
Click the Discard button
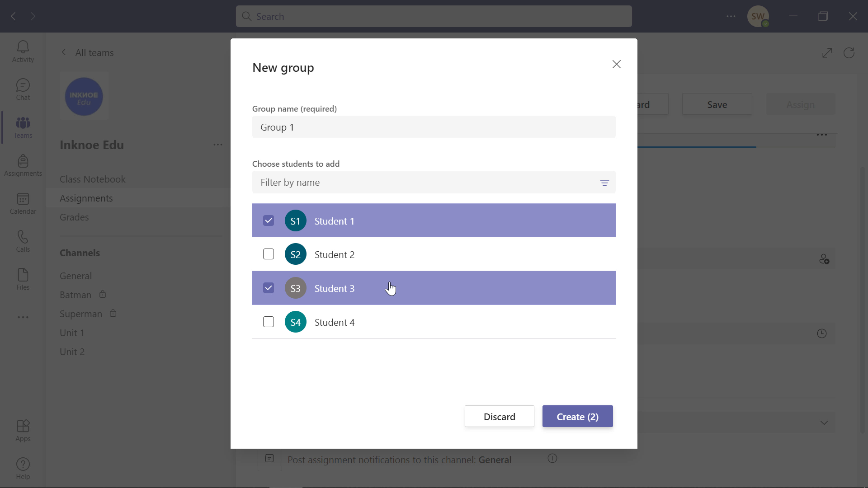[500, 417]
